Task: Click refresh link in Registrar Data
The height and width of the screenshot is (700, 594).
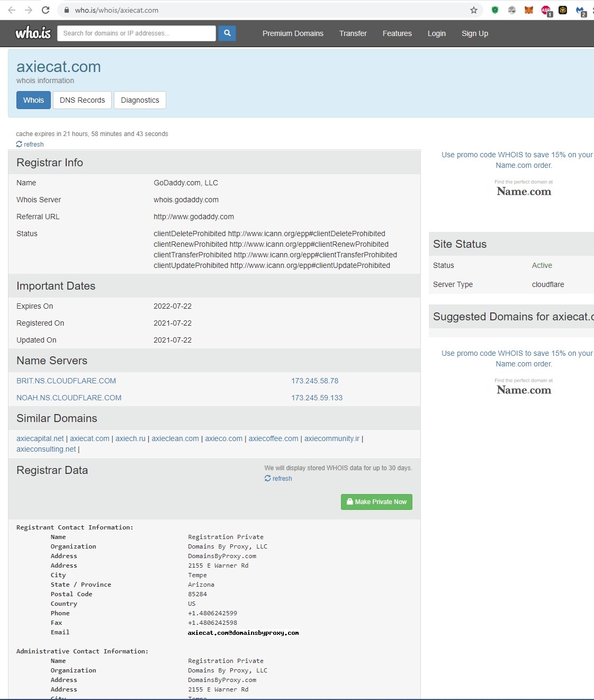Action: (278, 479)
